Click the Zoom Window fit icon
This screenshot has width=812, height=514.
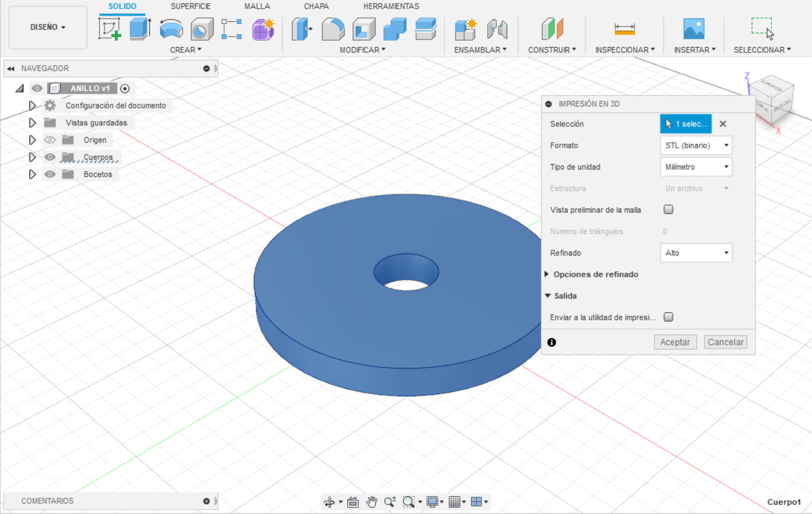(x=409, y=502)
